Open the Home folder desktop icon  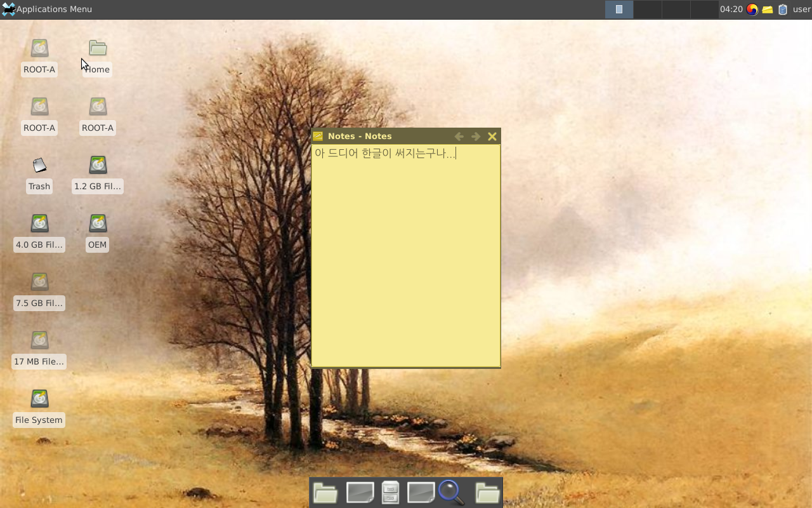coord(97,48)
